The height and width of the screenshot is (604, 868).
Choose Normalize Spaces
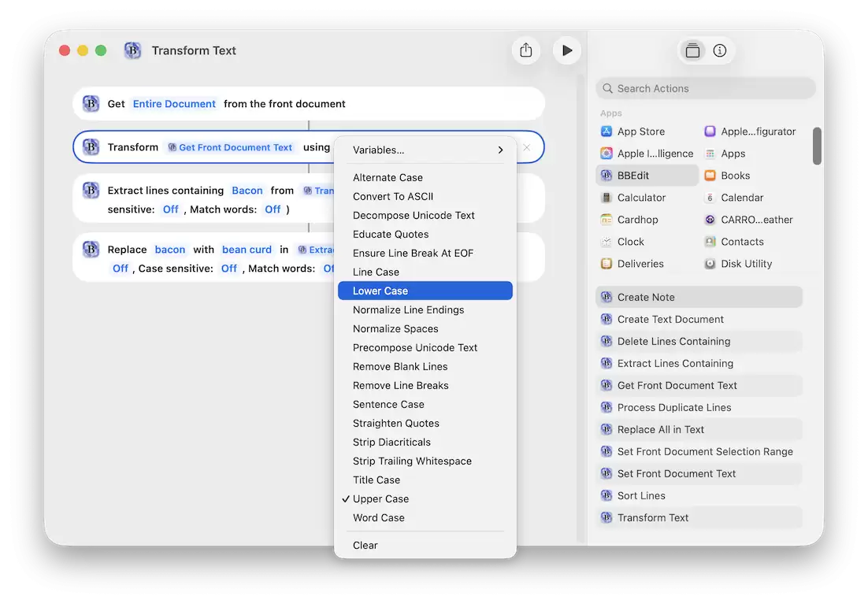425,329
